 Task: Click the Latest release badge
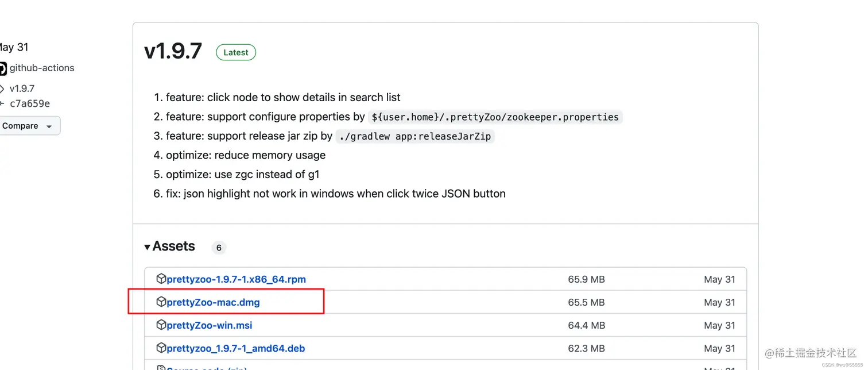coord(235,52)
